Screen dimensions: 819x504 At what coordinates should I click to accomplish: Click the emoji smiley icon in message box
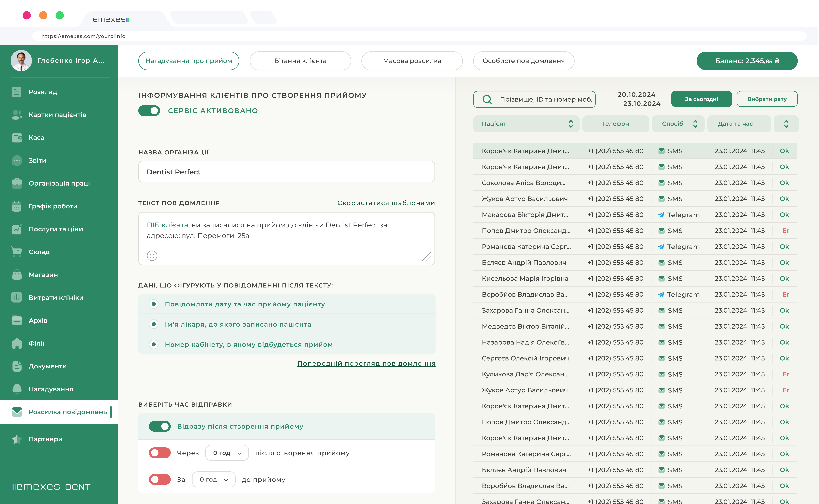point(152,256)
